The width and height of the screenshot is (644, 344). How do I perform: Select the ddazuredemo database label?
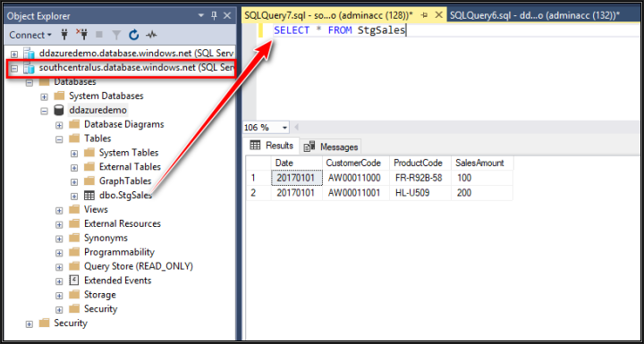tap(97, 111)
